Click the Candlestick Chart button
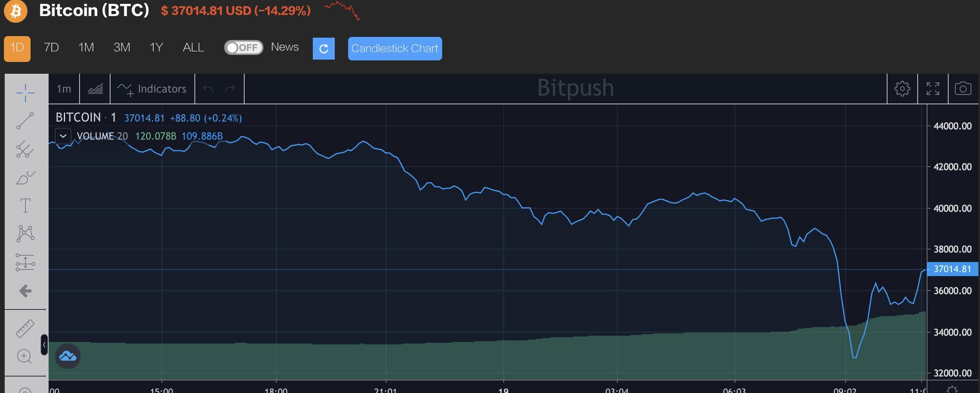 pos(395,49)
